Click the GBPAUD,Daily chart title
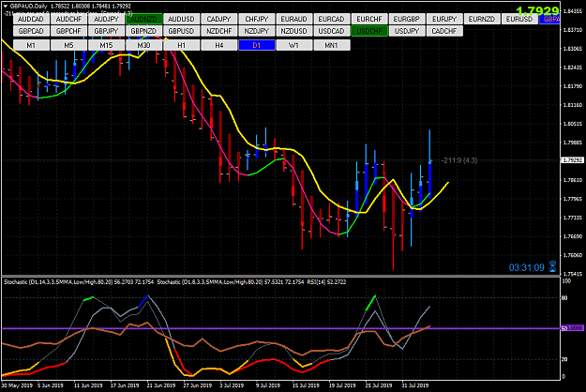This screenshot has height=392, width=586. tap(29, 6)
